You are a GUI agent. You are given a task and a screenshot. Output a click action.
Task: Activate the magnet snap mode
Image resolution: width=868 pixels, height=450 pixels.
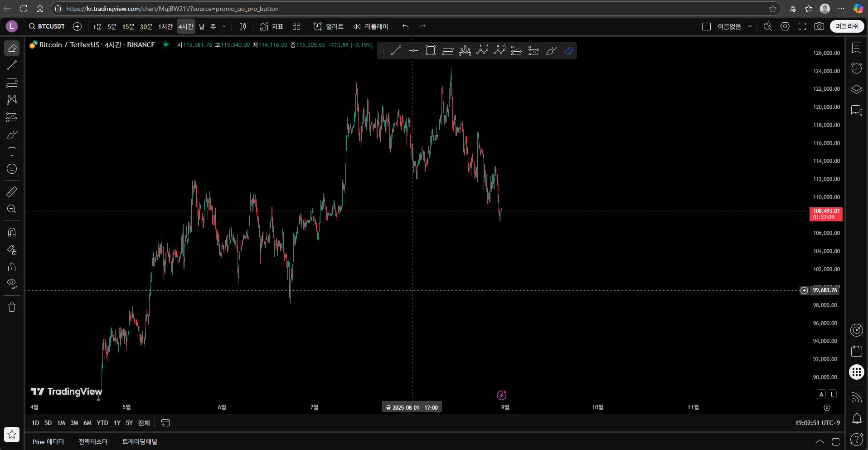click(x=12, y=232)
